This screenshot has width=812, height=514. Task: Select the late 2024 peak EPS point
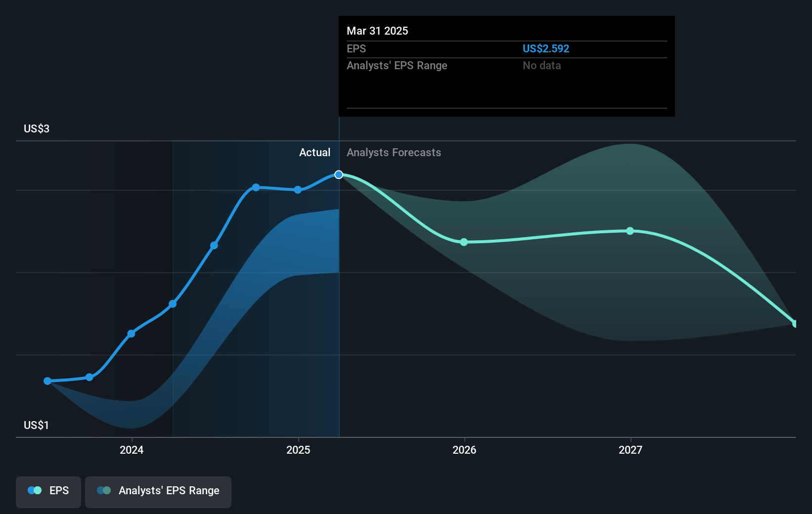[x=256, y=187]
